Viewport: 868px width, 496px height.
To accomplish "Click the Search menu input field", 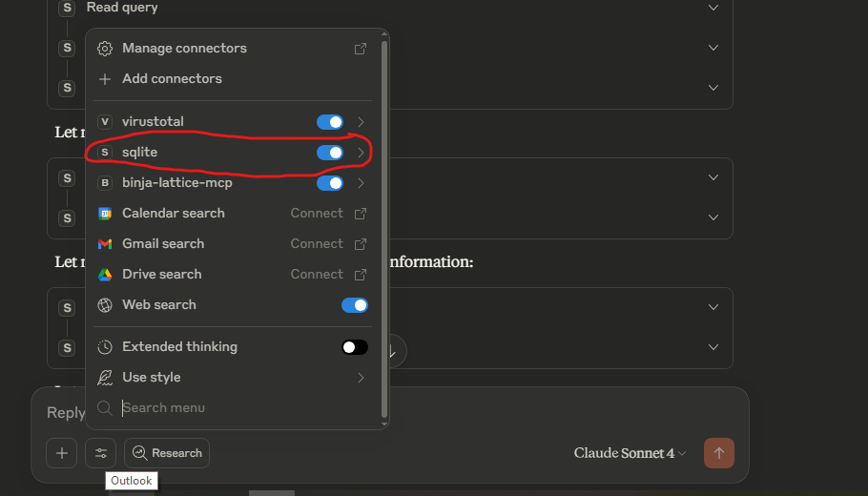I will tap(238, 408).
